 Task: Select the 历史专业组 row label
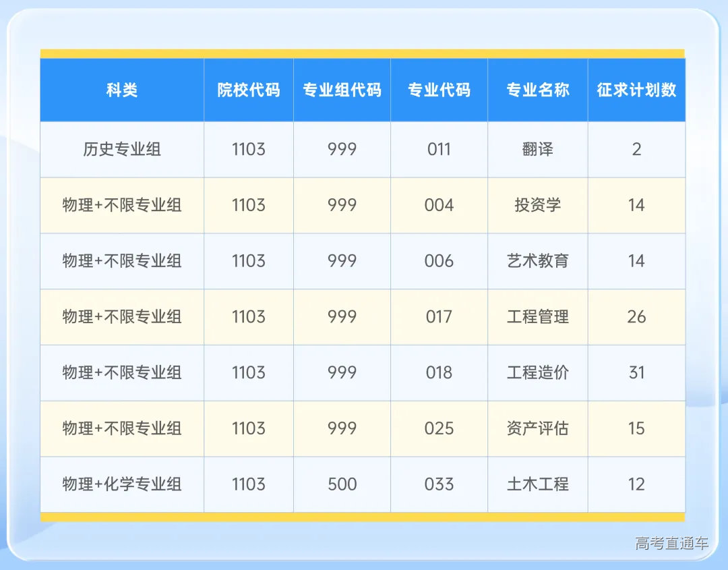(121, 150)
